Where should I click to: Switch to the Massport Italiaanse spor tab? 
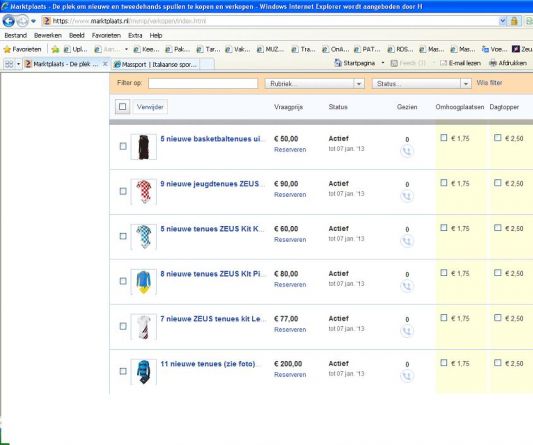coord(156,64)
